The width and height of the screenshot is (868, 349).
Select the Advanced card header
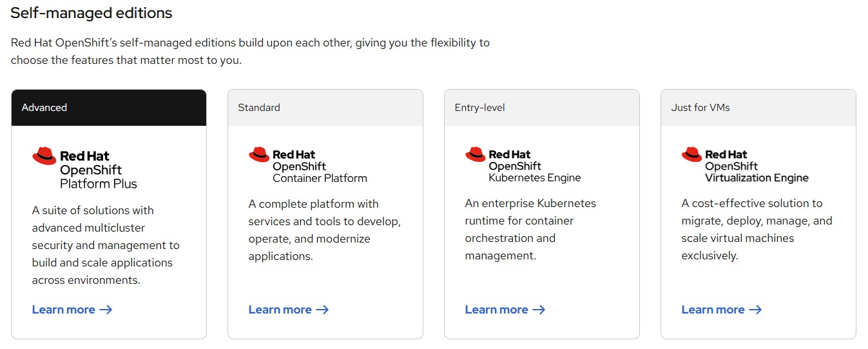pos(109,108)
